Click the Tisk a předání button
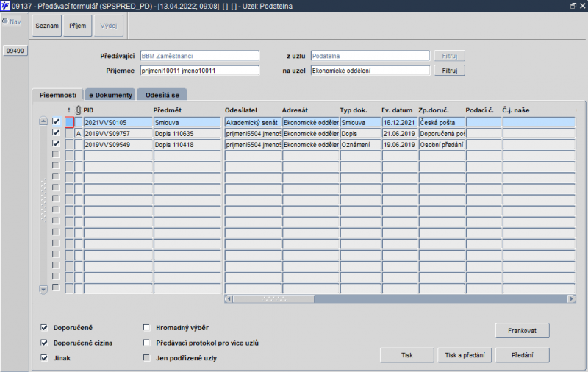The image size is (588, 372). [x=465, y=355]
